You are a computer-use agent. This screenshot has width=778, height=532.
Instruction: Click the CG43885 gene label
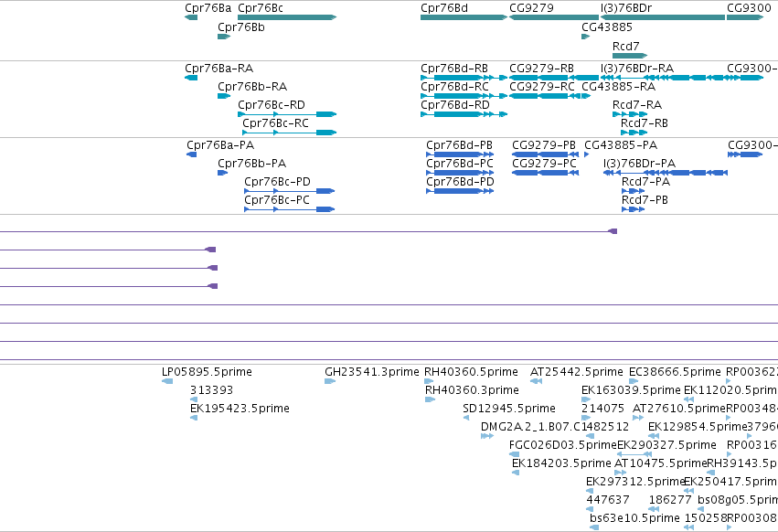(x=607, y=27)
